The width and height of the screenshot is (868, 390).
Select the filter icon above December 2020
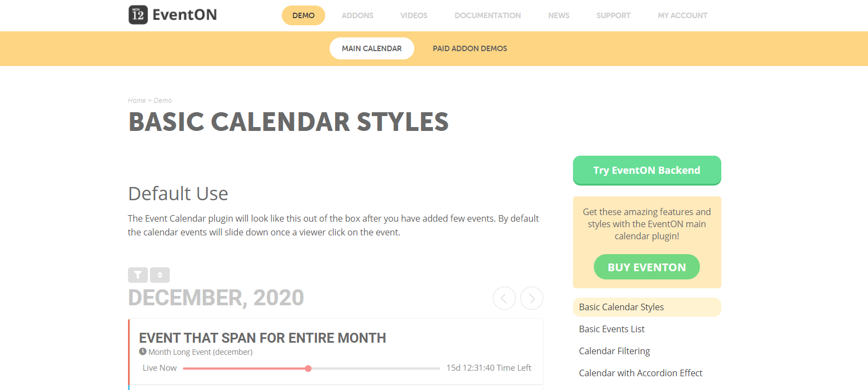coord(138,274)
